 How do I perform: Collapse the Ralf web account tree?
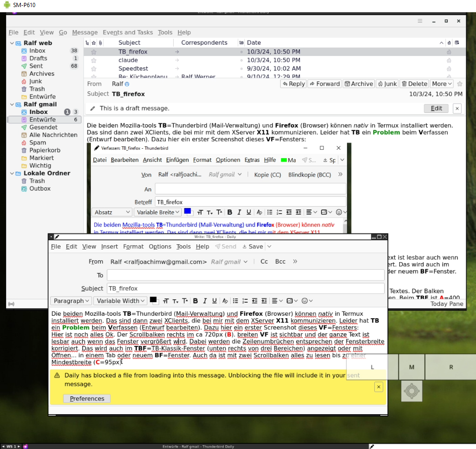tap(12, 43)
